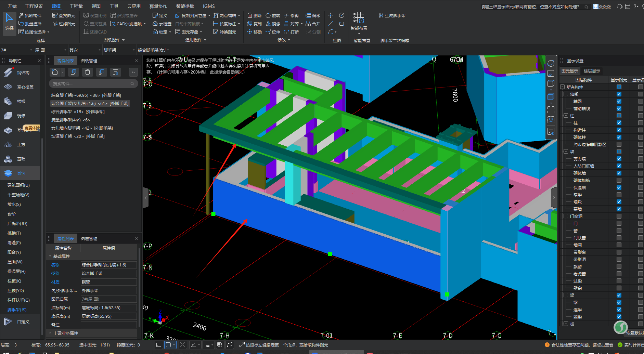This screenshot has height=354, width=644.
Task: Click new component icon in 构件列表
Action: 55,72
